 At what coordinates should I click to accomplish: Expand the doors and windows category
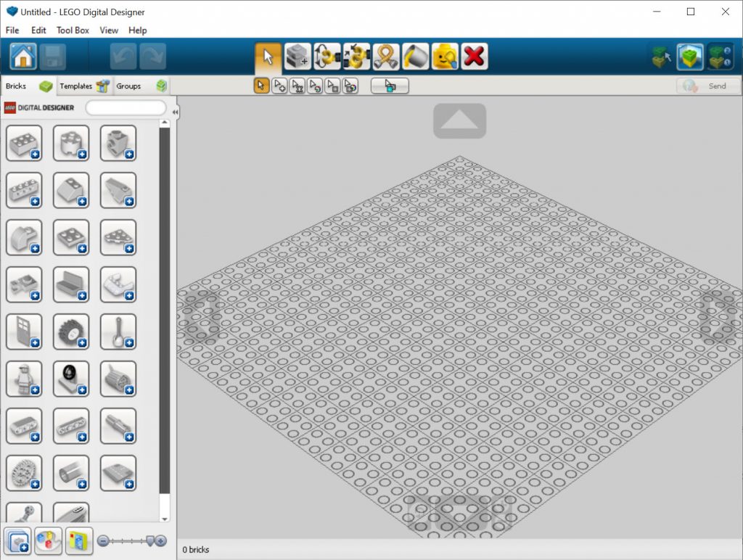point(24,332)
